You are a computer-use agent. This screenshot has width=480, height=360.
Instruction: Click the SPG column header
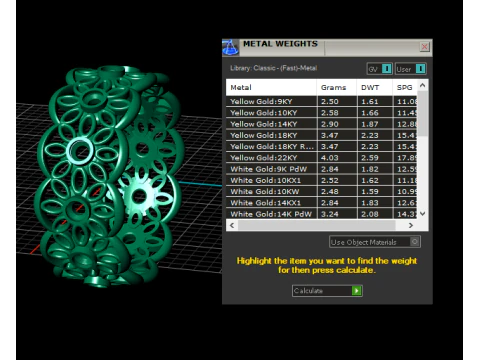405,87
